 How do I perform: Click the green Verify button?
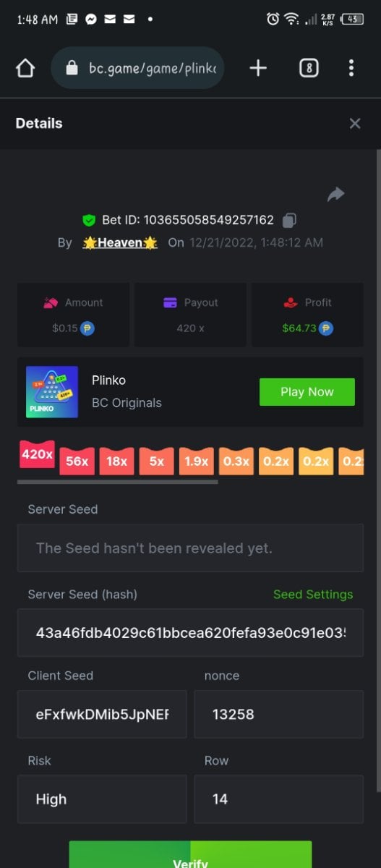pos(190,855)
